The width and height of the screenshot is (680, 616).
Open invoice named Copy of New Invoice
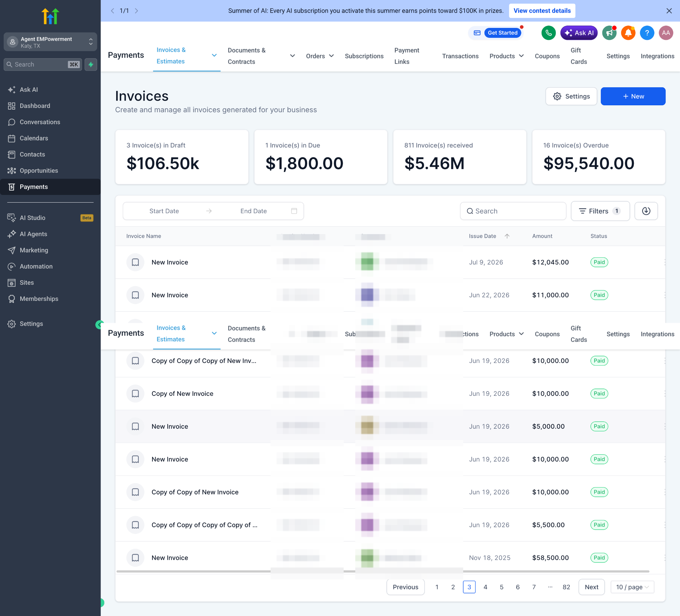[182, 394]
